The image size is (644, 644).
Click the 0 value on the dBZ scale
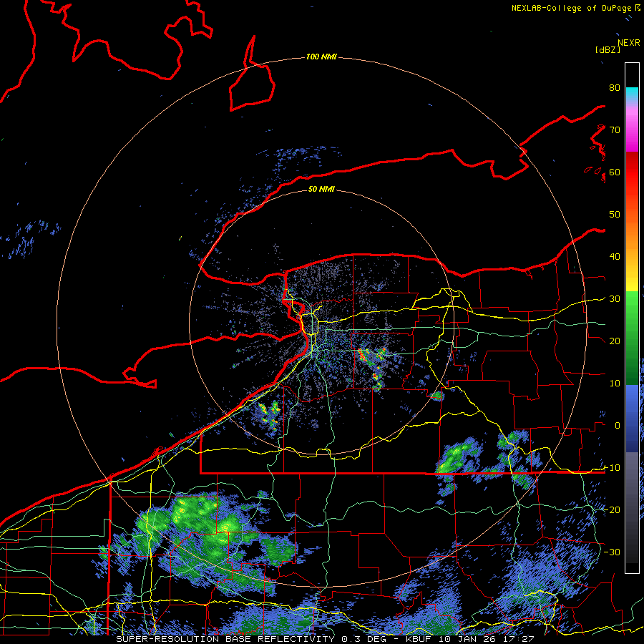tap(618, 426)
